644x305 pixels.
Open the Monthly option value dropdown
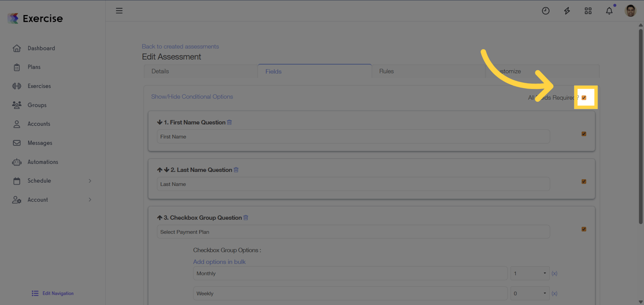click(530, 273)
